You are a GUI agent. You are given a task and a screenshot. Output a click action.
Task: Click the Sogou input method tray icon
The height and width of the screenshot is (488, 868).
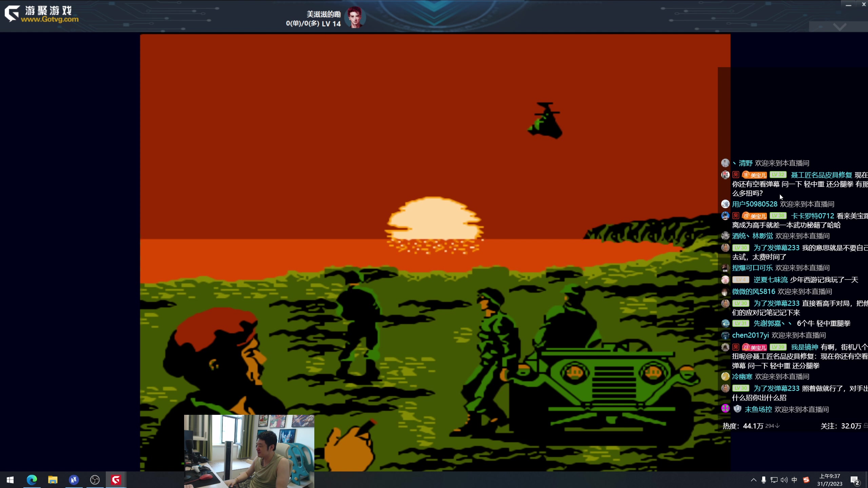806,480
